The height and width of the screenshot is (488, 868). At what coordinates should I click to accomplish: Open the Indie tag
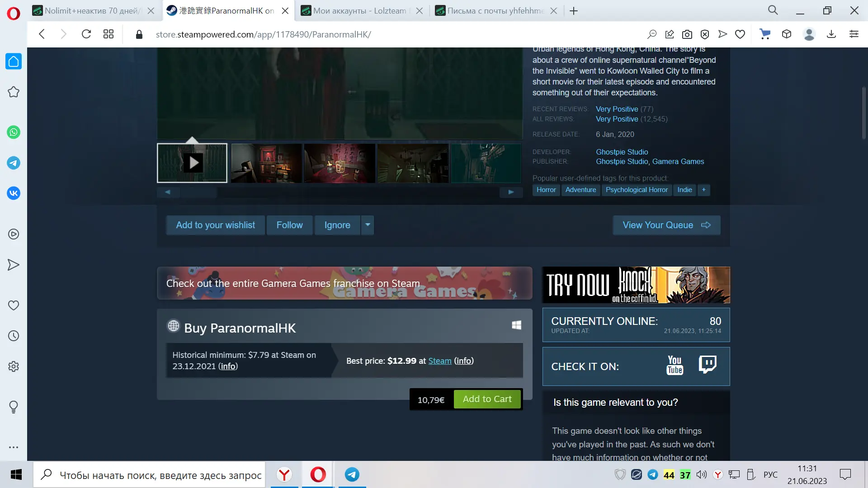tap(684, 190)
